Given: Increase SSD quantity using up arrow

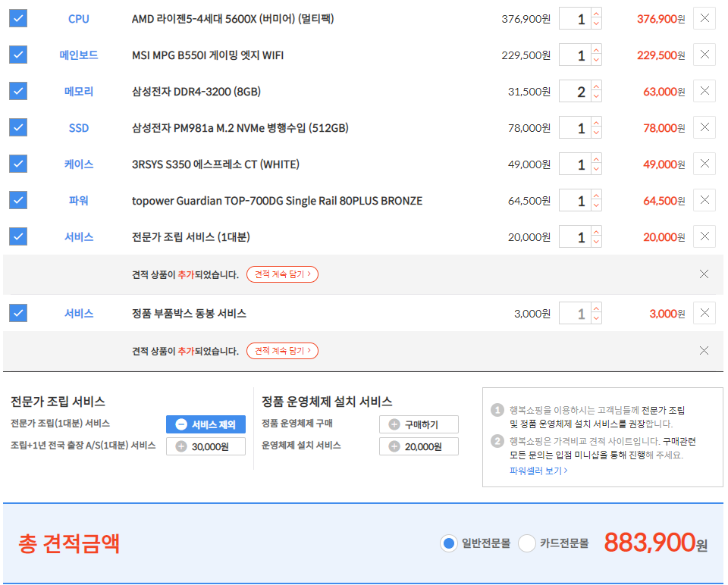Looking at the screenshot, I should (596, 123).
